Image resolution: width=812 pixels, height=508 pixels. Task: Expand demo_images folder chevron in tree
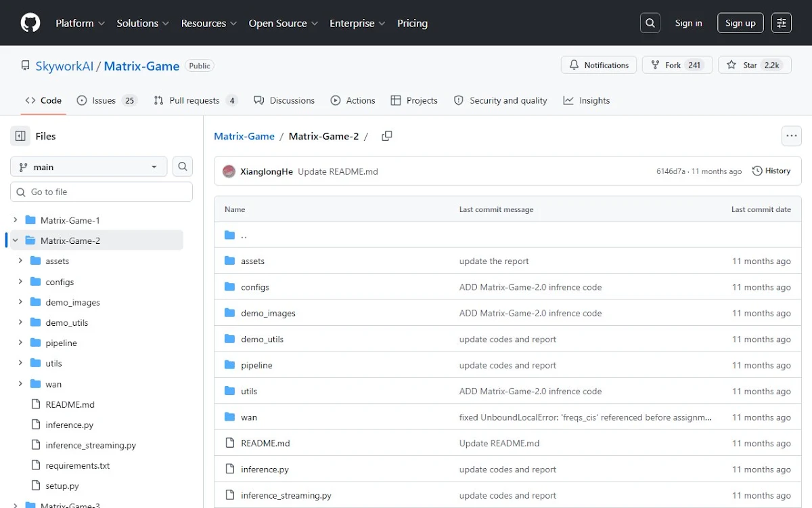tap(20, 302)
